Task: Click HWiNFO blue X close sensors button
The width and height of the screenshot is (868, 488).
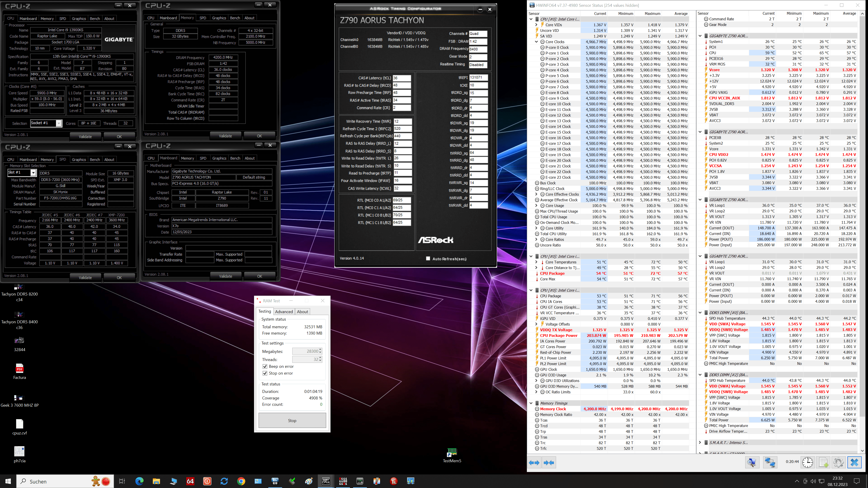Action: (x=854, y=462)
